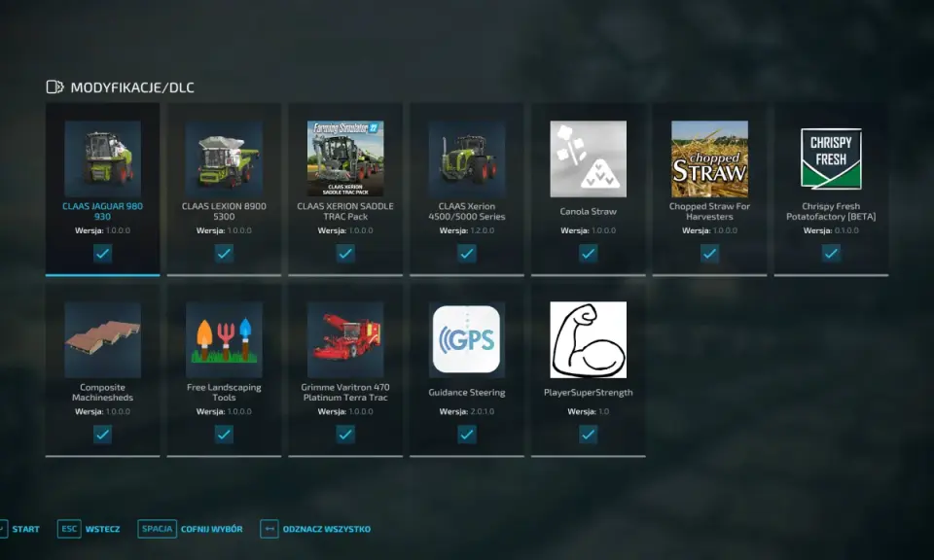This screenshot has height=560, width=934.
Task: Toggle the Chopped Straw For Harvesters checkbox
Action: pyautogui.click(x=709, y=254)
